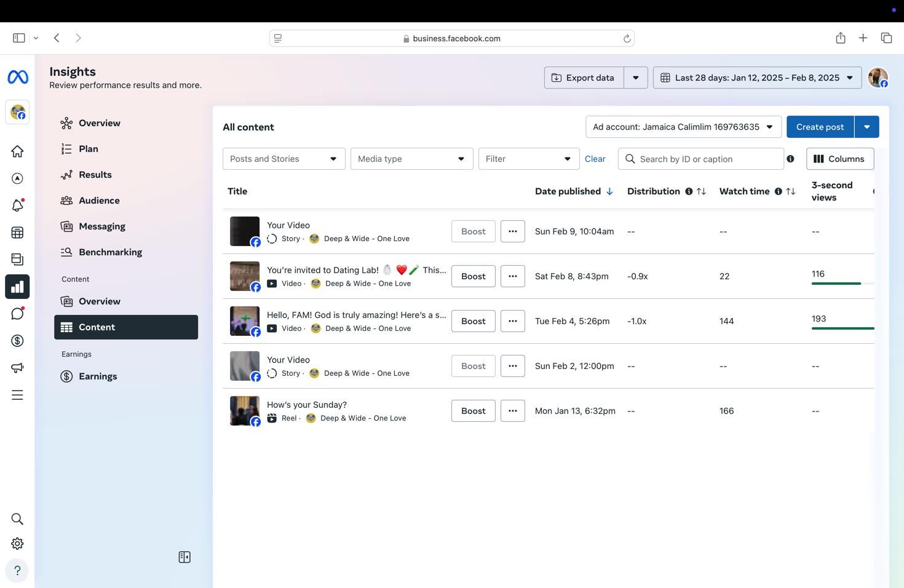Open the notifications bell icon
This screenshot has width=904, height=588.
point(17,205)
